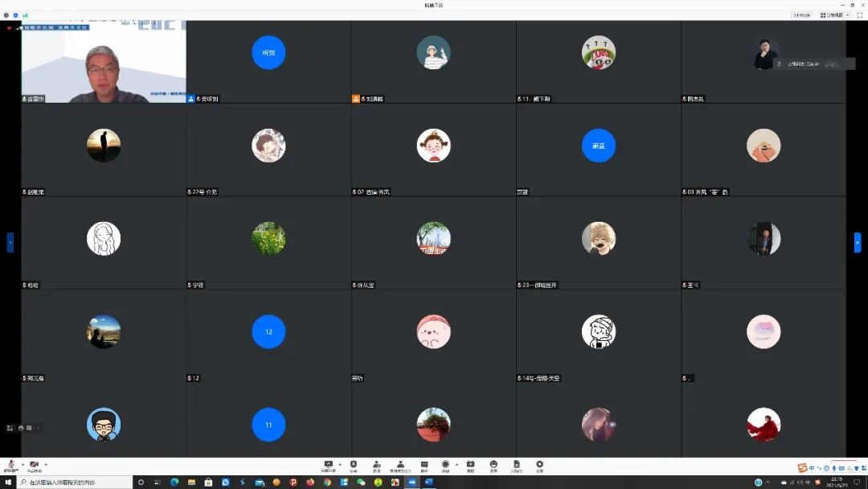This screenshot has height=489, width=868.
Task: Expand share screen options arrow
Action: tap(340, 464)
